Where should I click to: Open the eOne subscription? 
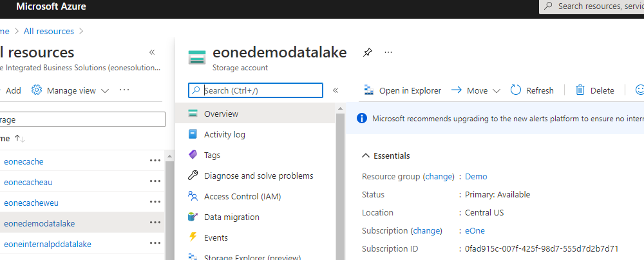click(x=475, y=231)
